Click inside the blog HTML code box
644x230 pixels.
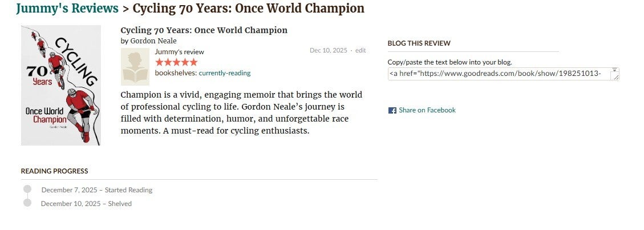tap(499, 74)
